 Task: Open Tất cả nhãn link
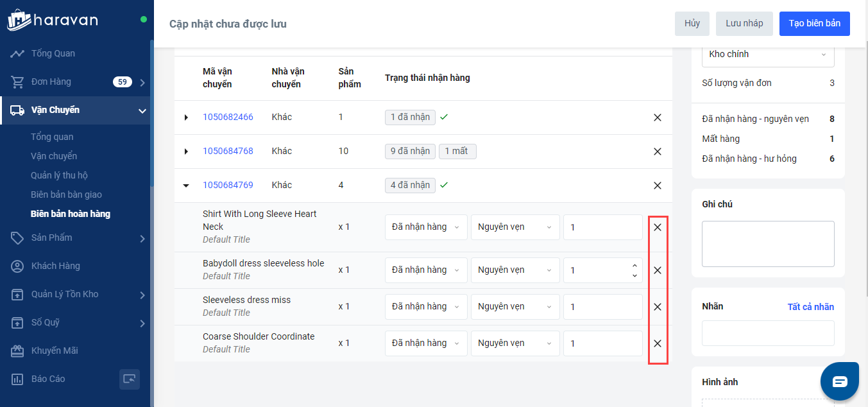click(810, 307)
